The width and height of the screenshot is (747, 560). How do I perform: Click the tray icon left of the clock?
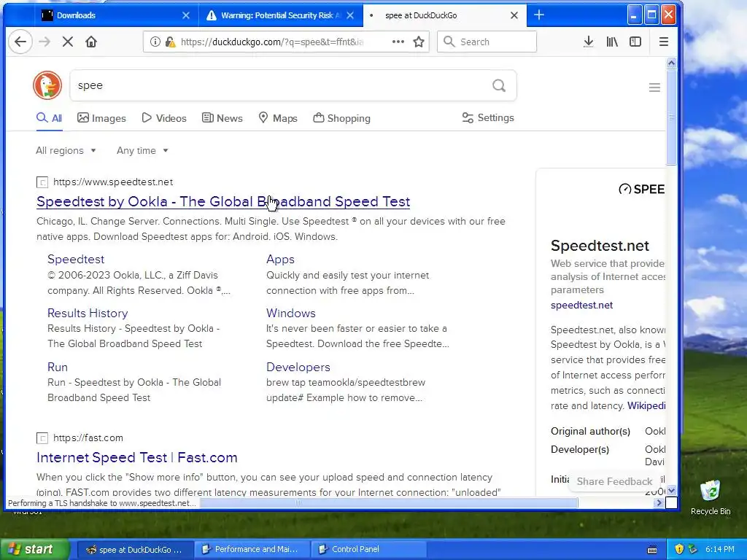coord(693,549)
